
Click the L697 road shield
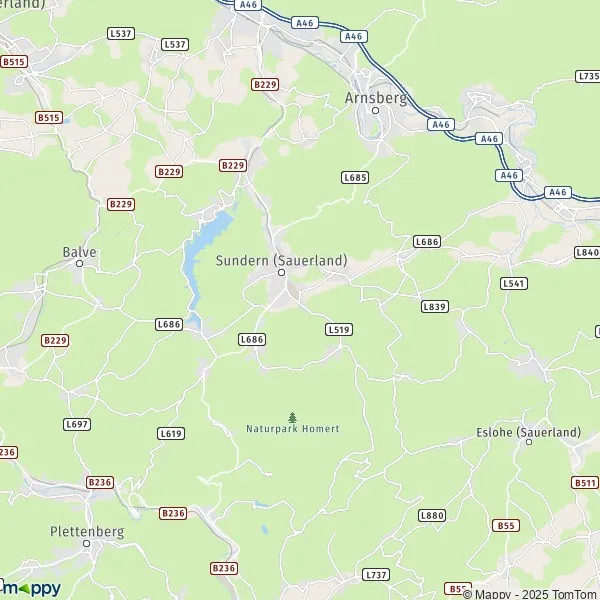pos(77,424)
